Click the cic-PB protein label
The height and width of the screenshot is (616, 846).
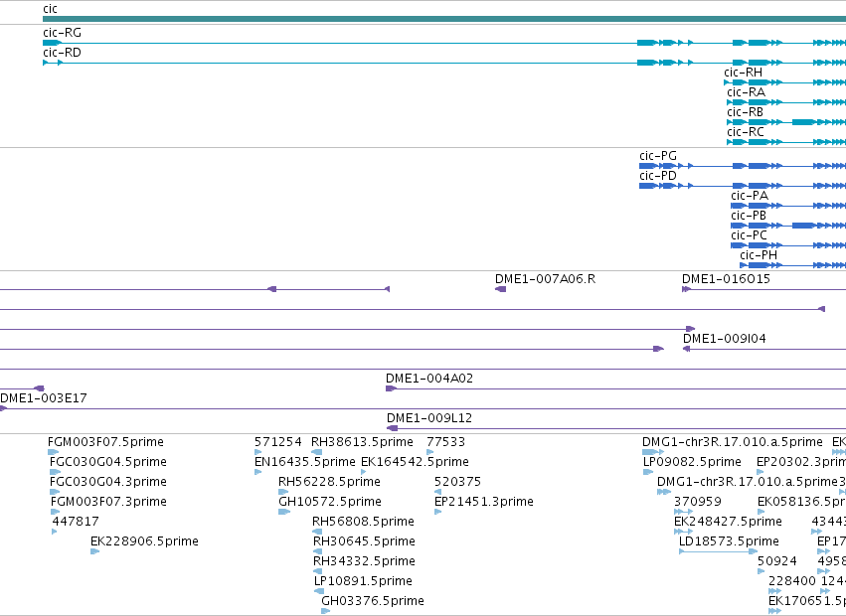click(749, 216)
